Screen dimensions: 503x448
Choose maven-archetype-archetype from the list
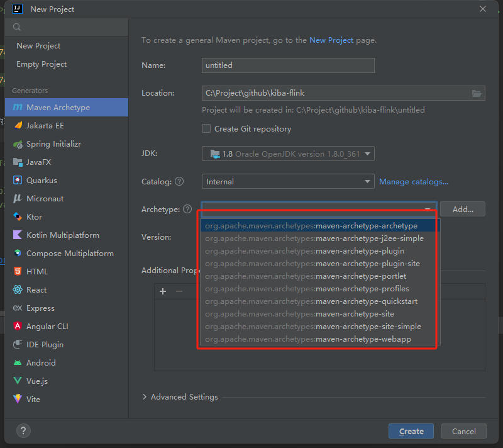pos(320,226)
